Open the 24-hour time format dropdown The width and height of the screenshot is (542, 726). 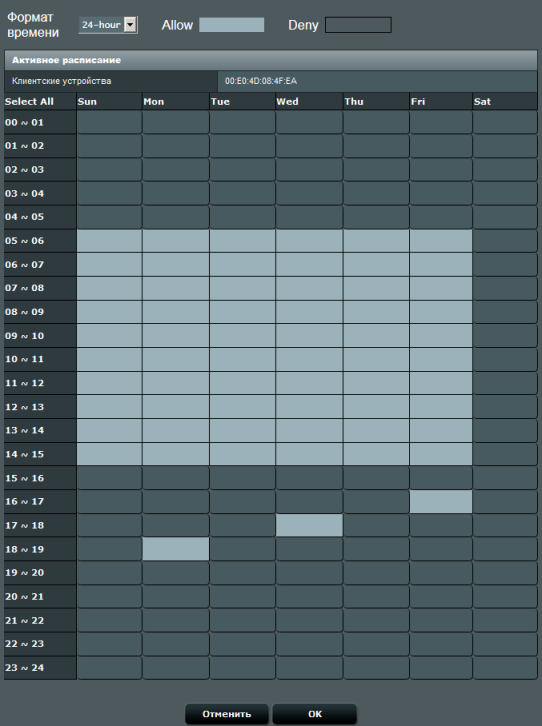coord(108,25)
